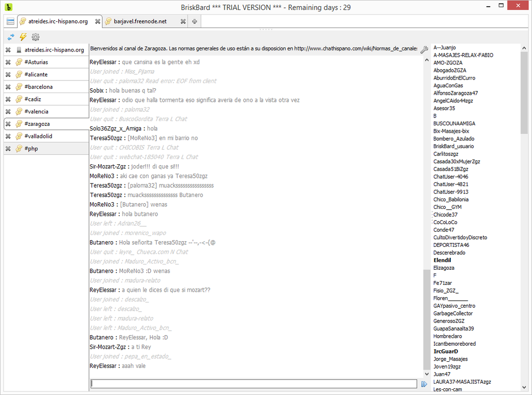532x395 pixels.
Task: Open the chathispano.com Normas link in topic
Action: pyautogui.click(x=356, y=48)
